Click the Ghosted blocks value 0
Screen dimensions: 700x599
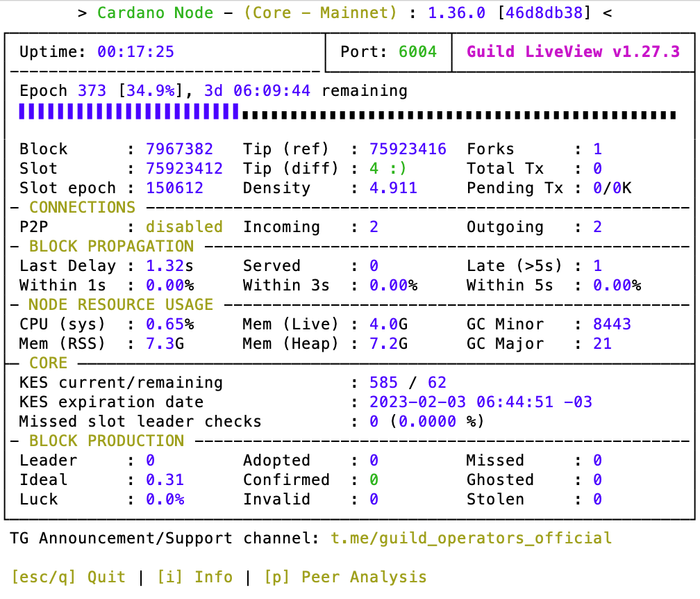click(598, 479)
